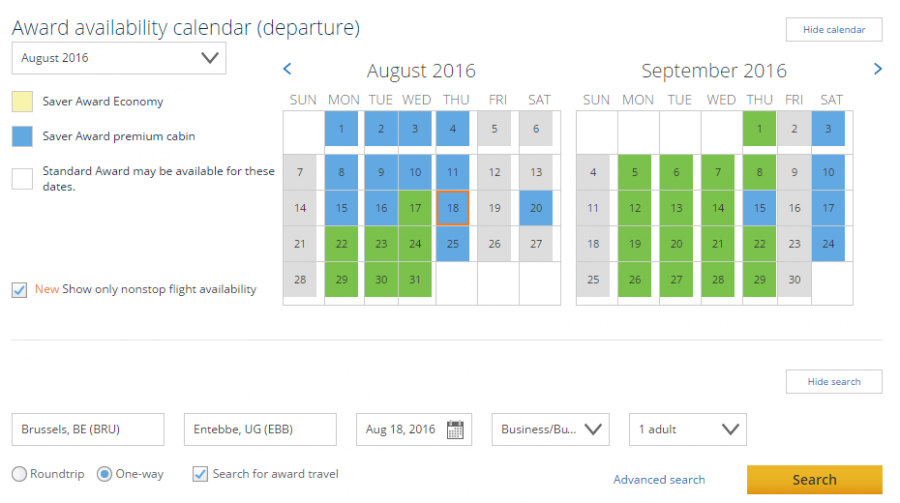Viewport: 900px width, 503px height.
Task: Go to previous month with left arrow
Action: pyautogui.click(x=287, y=69)
